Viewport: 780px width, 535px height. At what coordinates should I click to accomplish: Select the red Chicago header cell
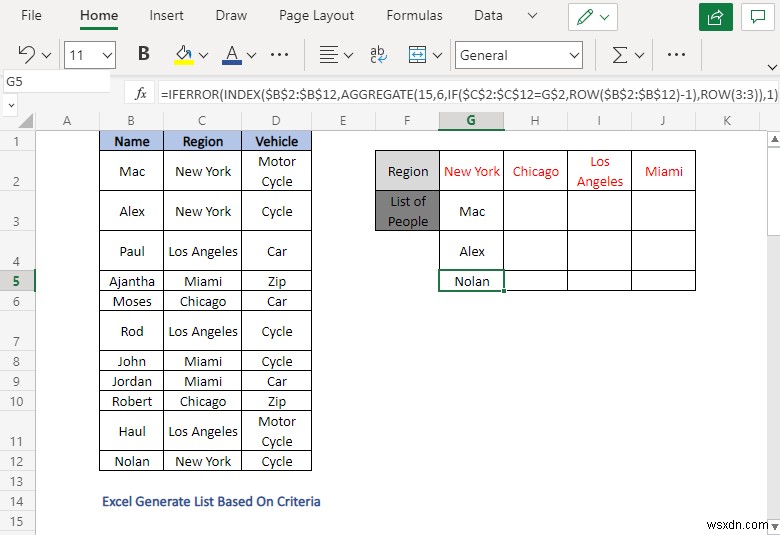tap(536, 171)
